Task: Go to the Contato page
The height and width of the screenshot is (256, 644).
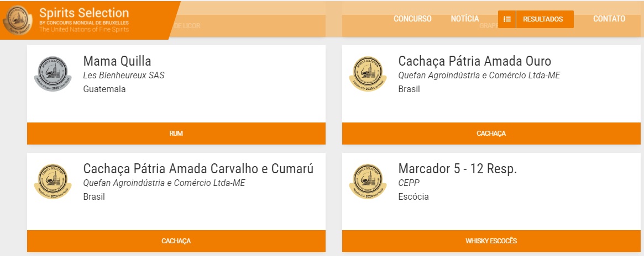Action: pos(609,19)
